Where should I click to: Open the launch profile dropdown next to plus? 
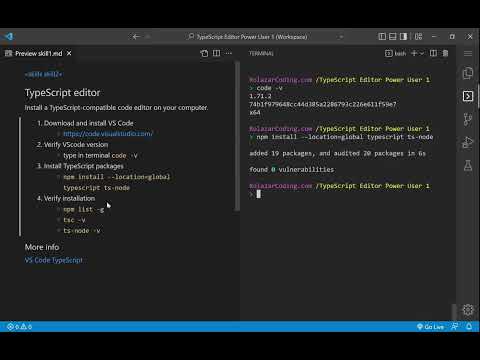click(422, 53)
